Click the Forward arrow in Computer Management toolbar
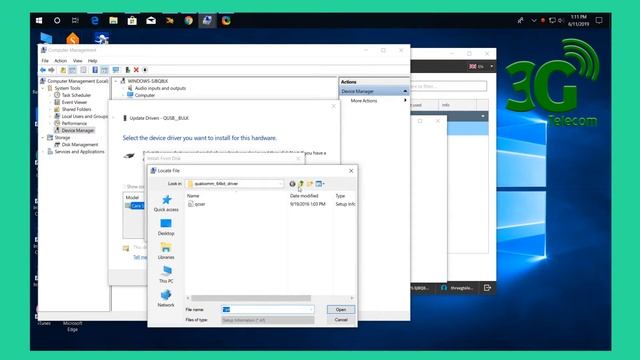 coord(51,70)
